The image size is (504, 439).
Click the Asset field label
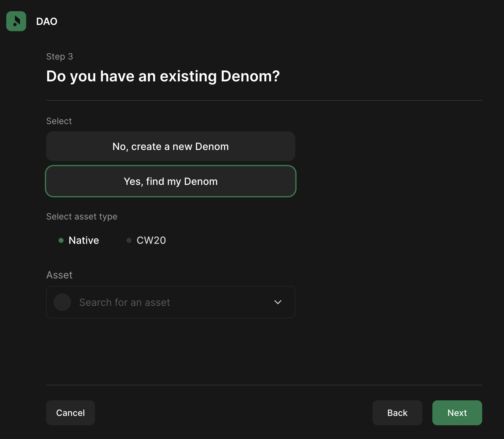(x=59, y=275)
